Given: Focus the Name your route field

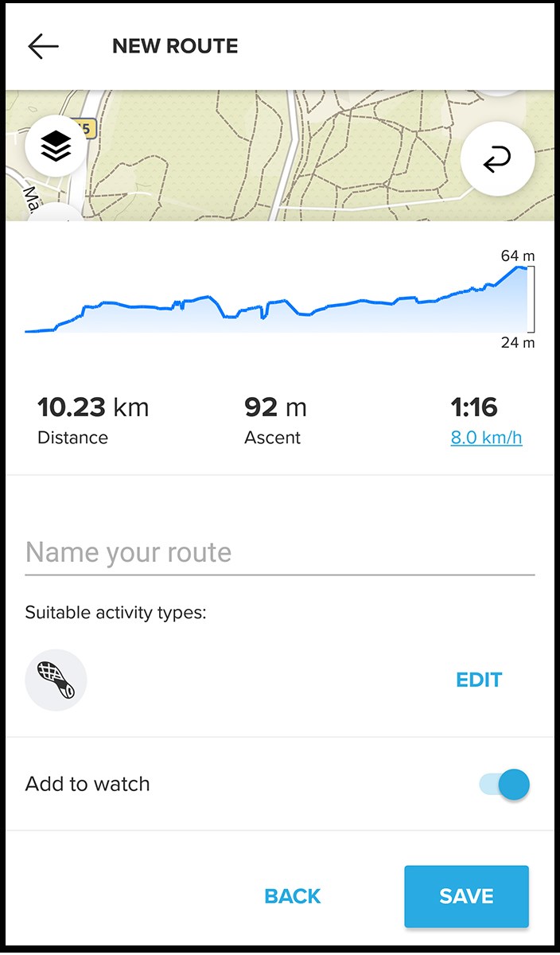Looking at the screenshot, I should click(x=278, y=552).
